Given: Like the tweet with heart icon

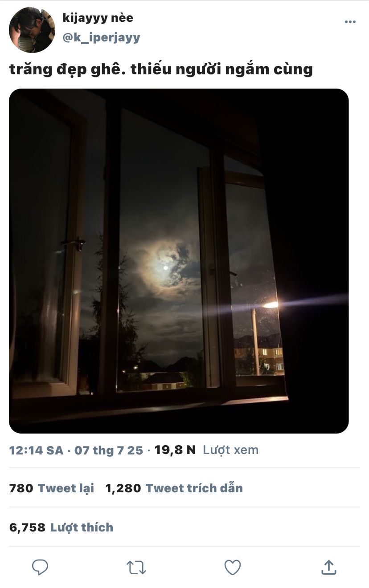Looking at the screenshot, I should coord(232,568).
